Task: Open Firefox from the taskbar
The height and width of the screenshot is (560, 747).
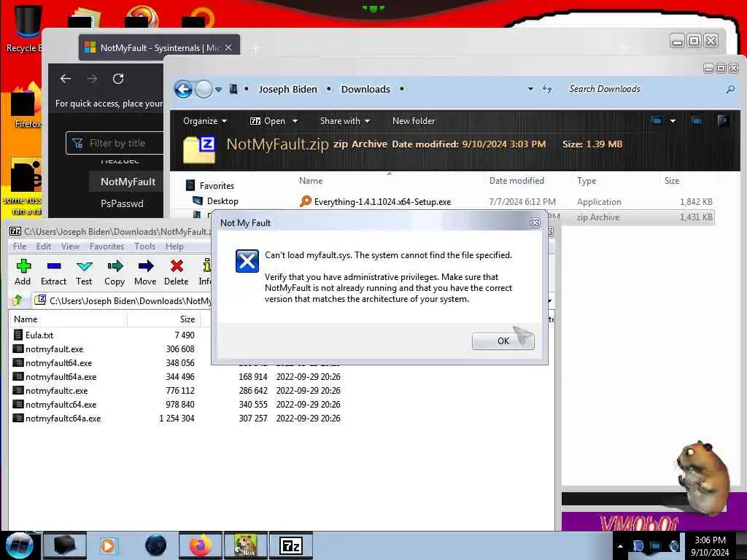Action: pos(201,545)
